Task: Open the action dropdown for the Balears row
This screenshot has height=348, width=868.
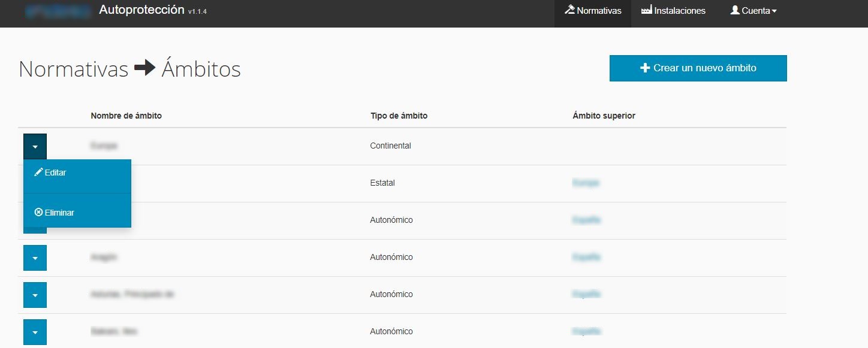Action: [35, 332]
